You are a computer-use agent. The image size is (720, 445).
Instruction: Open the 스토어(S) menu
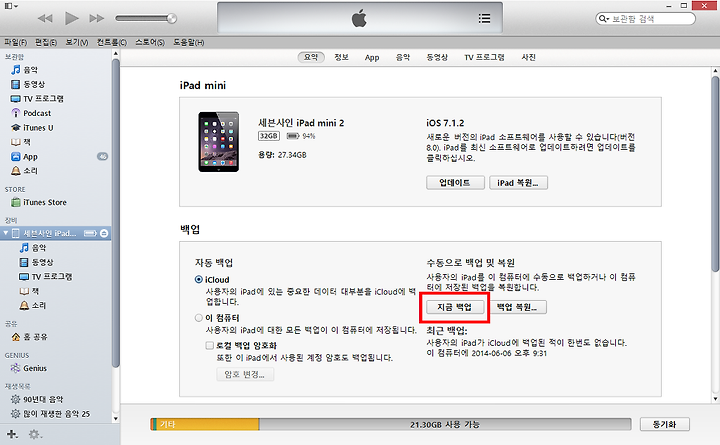(150, 42)
